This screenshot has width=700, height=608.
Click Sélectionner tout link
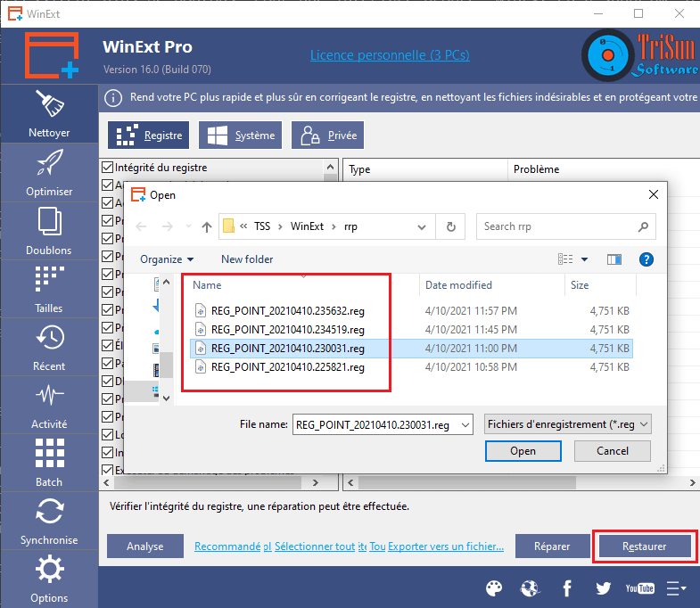pyautogui.click(x=315, y=546)
